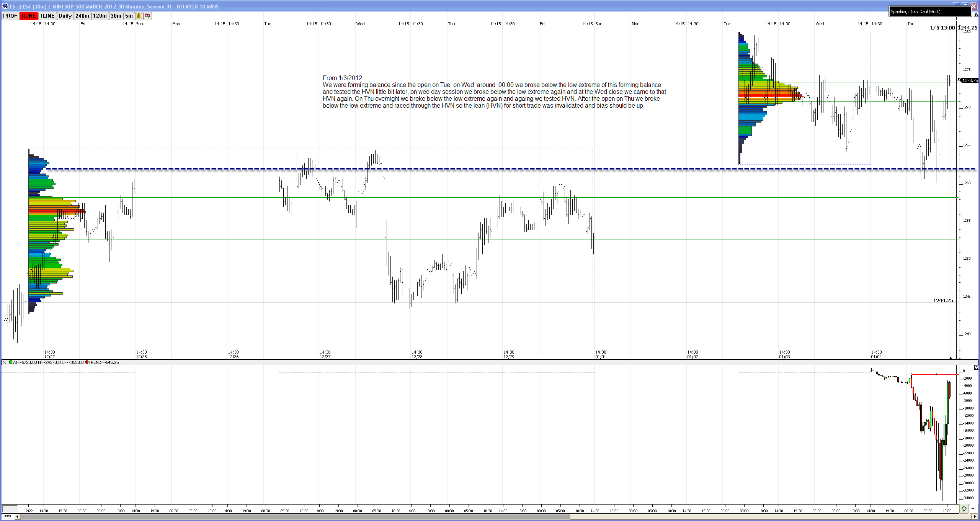Viewport: 980px width, 521px height.
Task: Open the *ES symbol tab at bottom left
Action: click(x=8, y=517)
